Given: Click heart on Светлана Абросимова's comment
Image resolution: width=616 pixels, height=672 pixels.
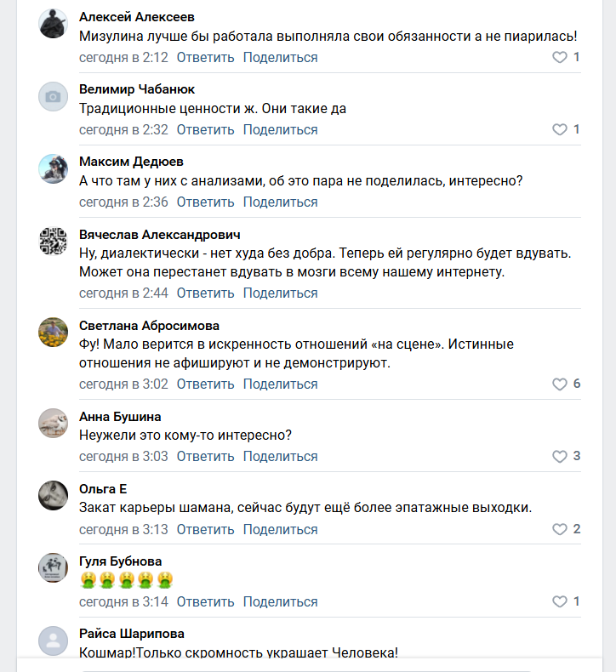Looking at the screenshot, I should tap(560, 384).
